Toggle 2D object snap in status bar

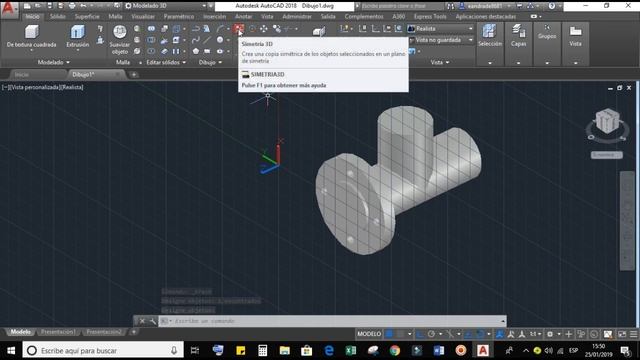(x=480, y=334)
